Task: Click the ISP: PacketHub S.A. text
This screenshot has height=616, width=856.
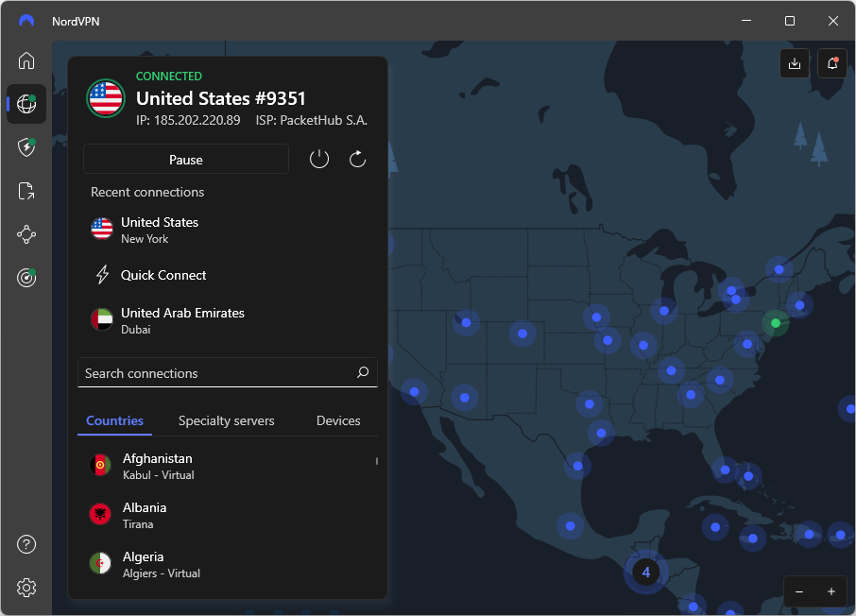Action: click(x=312, y=120)
